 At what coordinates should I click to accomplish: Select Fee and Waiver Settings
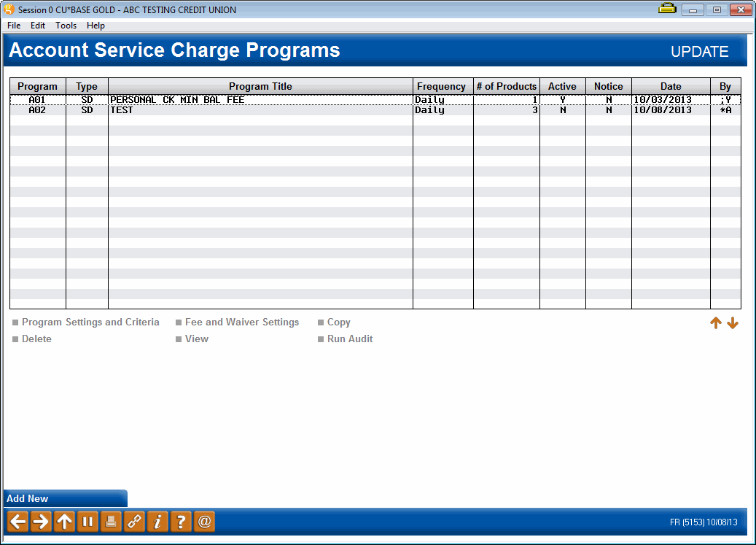(242, 322)
